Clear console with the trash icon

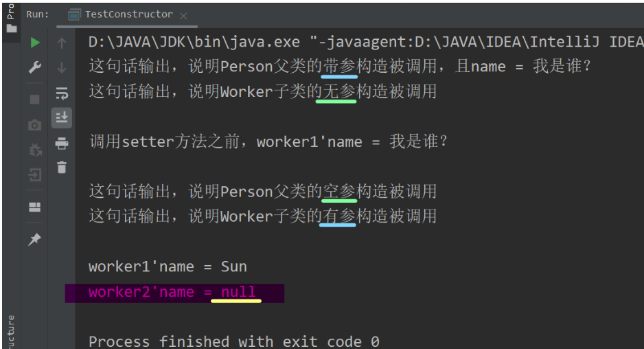tap(62, 167)
